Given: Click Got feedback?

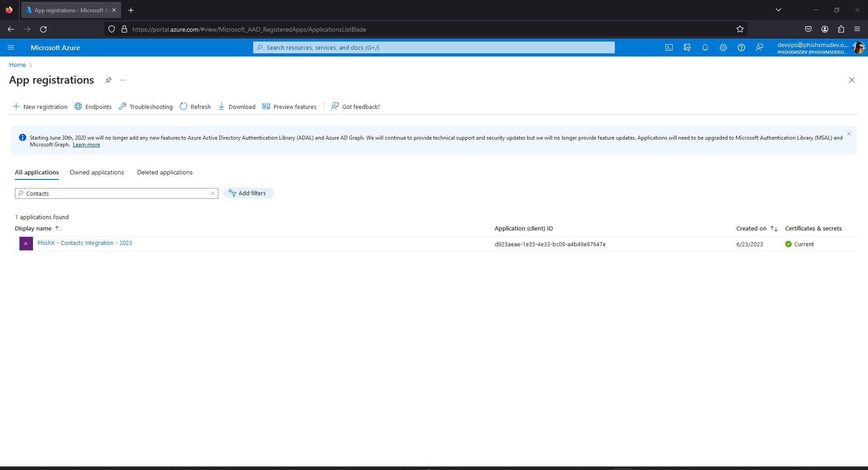Looking at the screenshot, I should tap(356, 107).
